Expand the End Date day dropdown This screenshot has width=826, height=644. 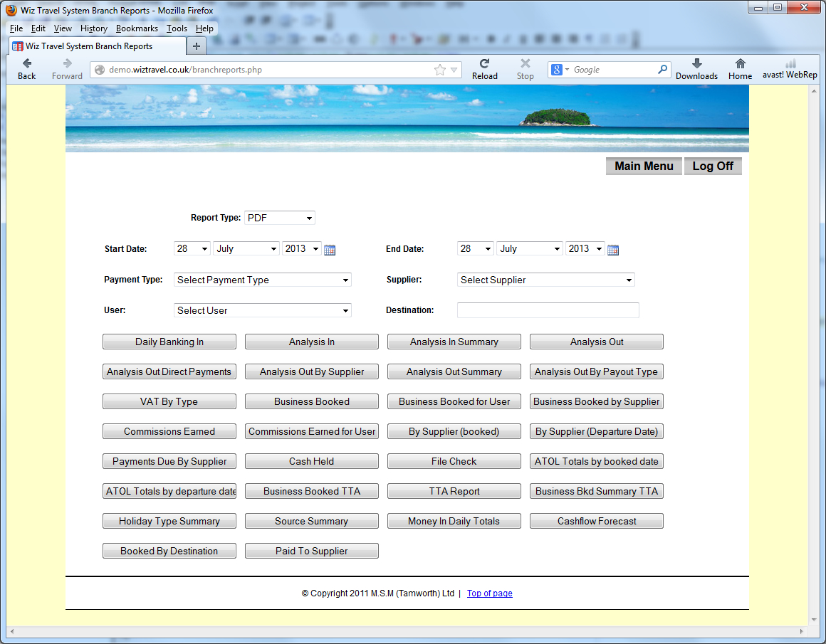click(476, 248)
